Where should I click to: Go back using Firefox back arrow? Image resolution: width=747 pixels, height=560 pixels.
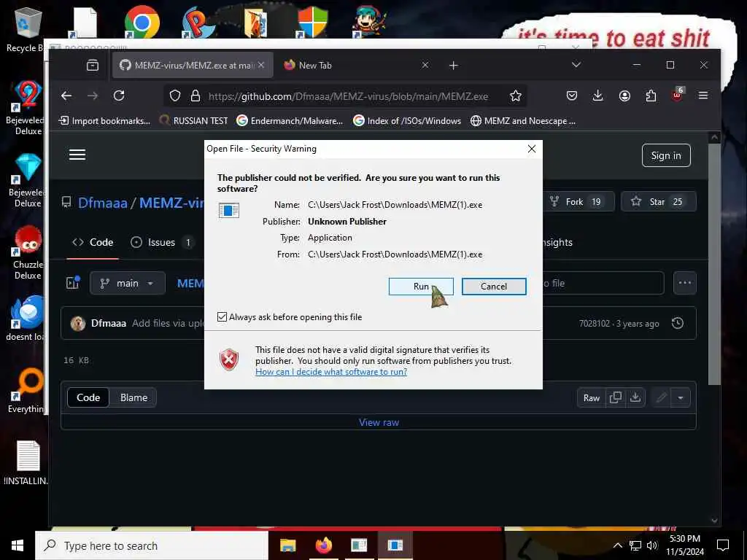tap(66, 96)
